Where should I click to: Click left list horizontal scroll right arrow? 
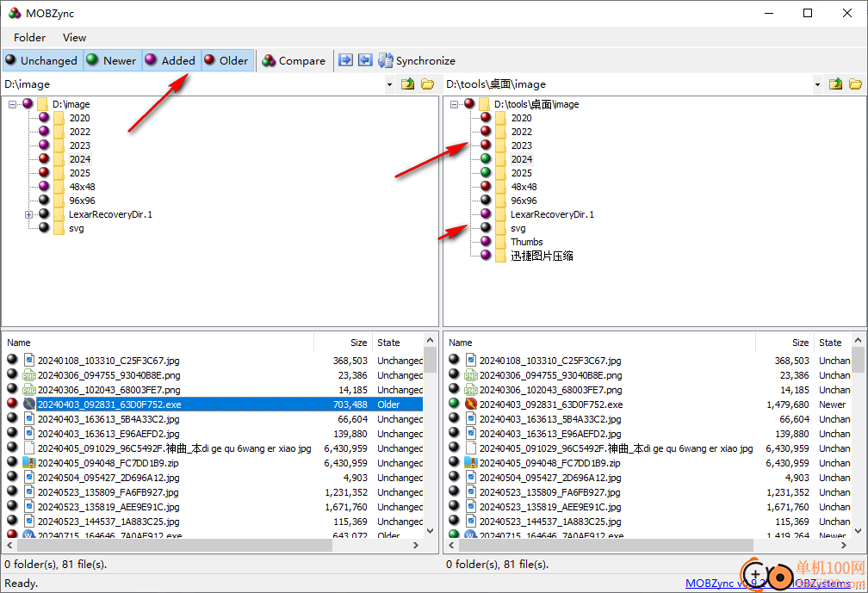[x=416, y=546]
